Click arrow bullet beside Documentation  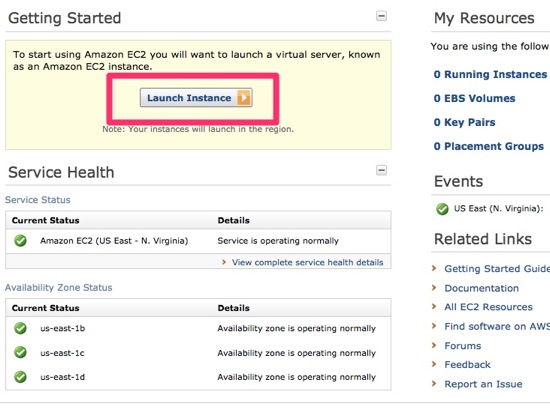pos(434,288)
